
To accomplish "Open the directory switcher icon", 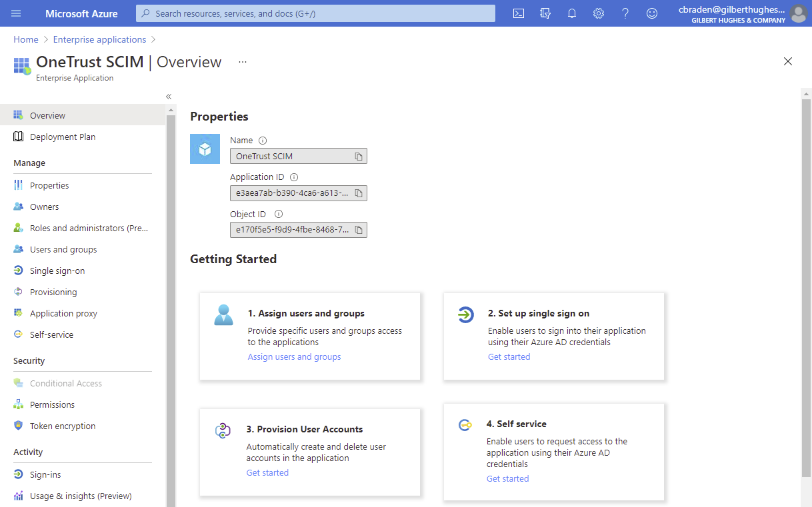I will 545,13.
